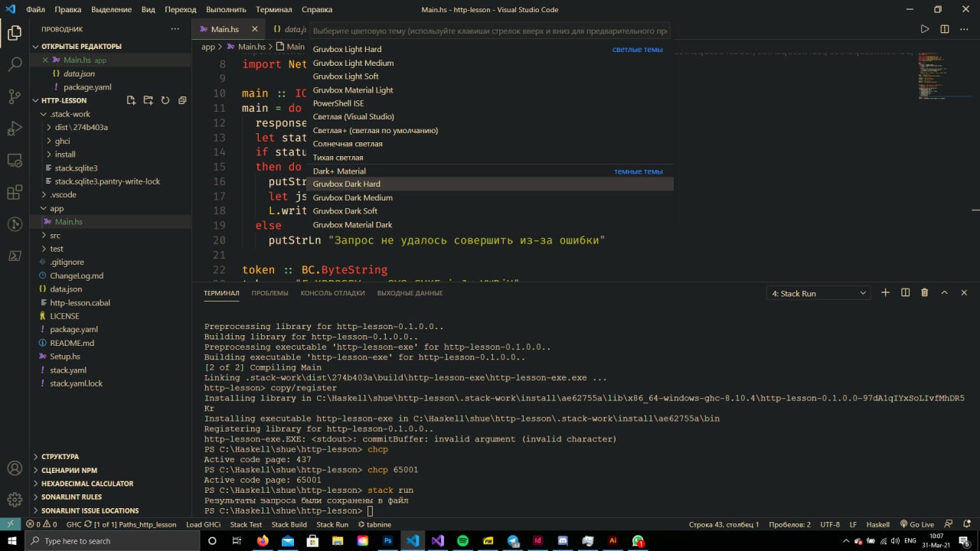
Task: Maximize the terminal panel size
Action: click(944, 293)
